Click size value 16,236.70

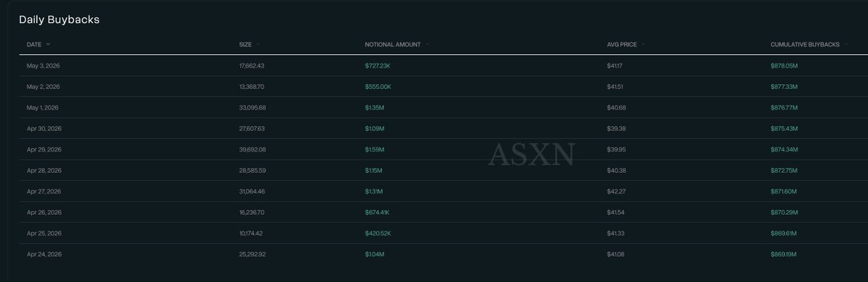click(x=252, y=213)
